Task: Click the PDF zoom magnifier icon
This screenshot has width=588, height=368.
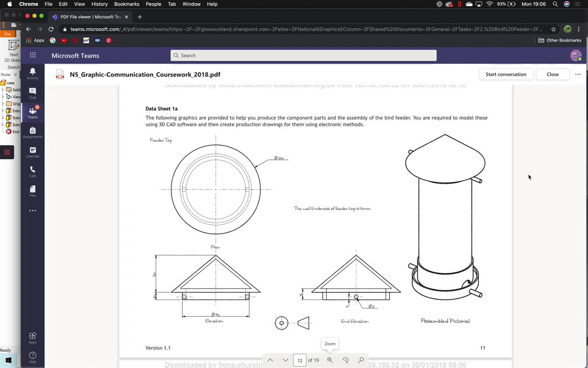Action: [x=330, y=360]
